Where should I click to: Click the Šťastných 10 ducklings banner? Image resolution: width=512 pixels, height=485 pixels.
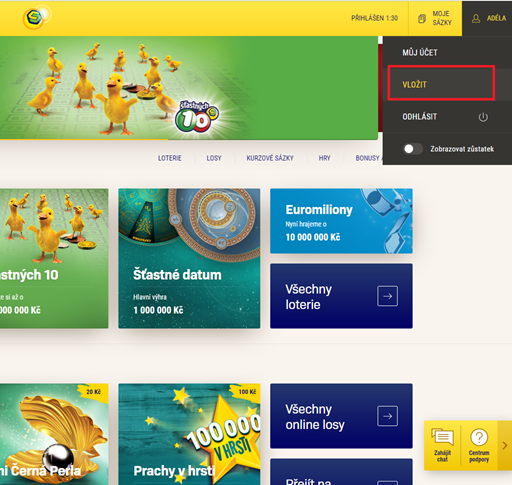click(189, 88)
